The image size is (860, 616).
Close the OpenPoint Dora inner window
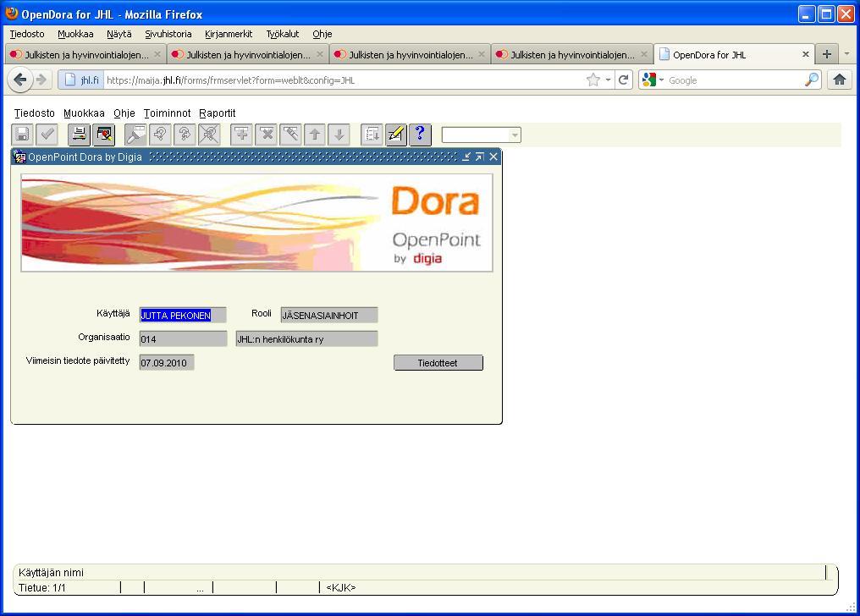tap(493, 157)
